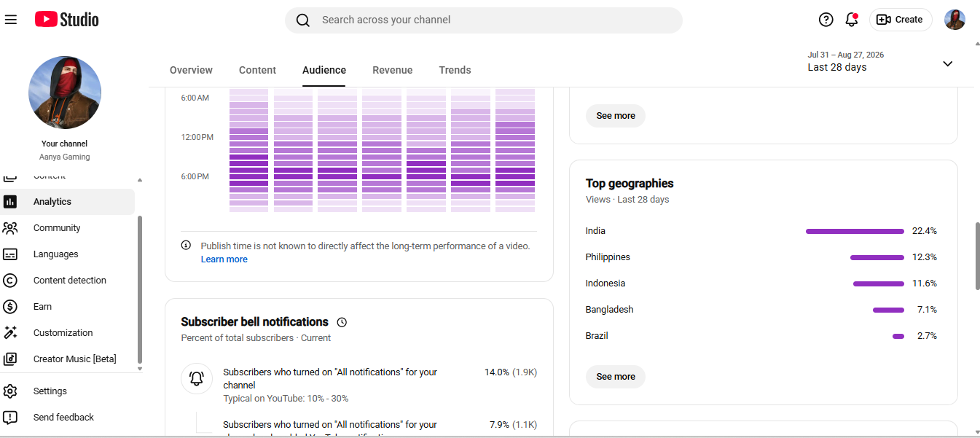
Task: Click the 22.4% value for India
Action: pyautogui.click(x=925, y=231)
